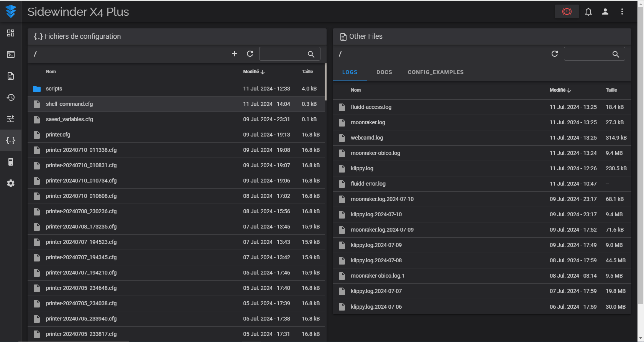Select printer-20240705_234648.cfg
The image size is (644, 342).
click(x=176, y=288)
